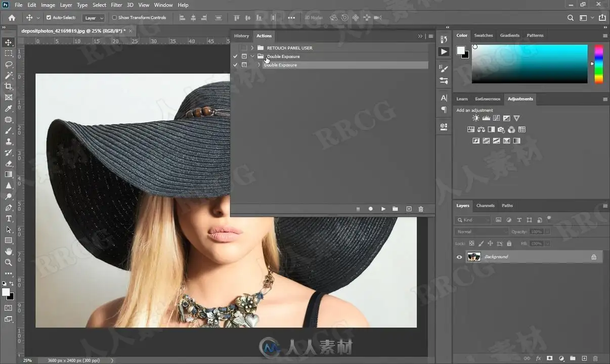Open the Auto-Select Layer dropdown
Viewport: 610px width, 364px height.
94,18
